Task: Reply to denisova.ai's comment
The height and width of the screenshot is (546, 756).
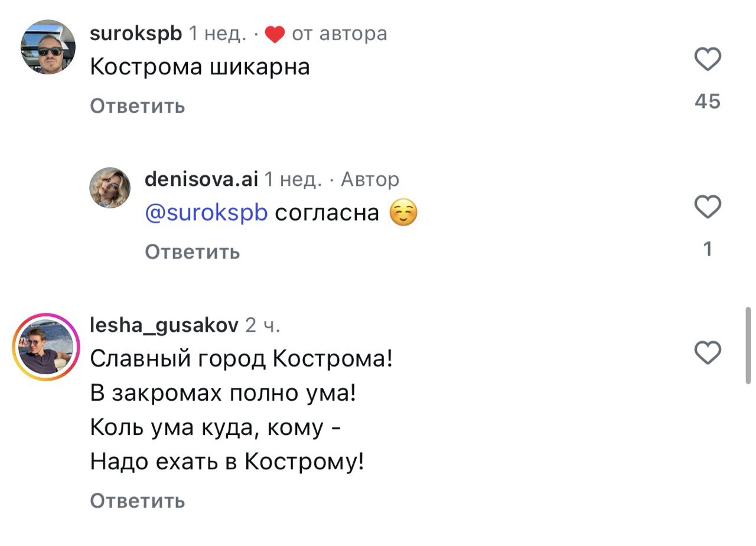Action: point(193,252)
